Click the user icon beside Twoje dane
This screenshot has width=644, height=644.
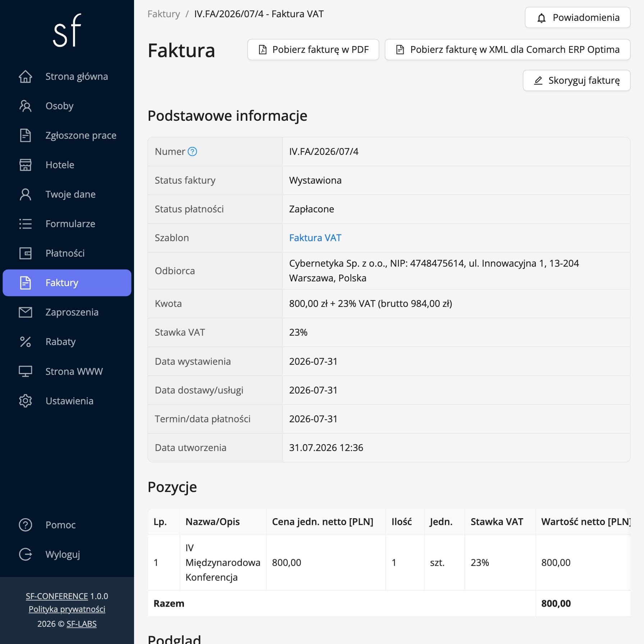tap(25, 194)
